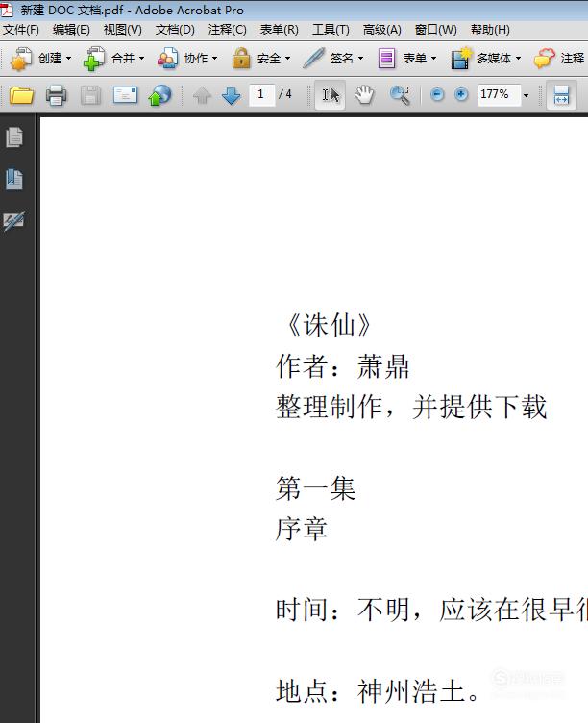Image resolution: width=588 pixels, height=723 pixels.
Task: Zoom in with the plus button
Action: 461,94
